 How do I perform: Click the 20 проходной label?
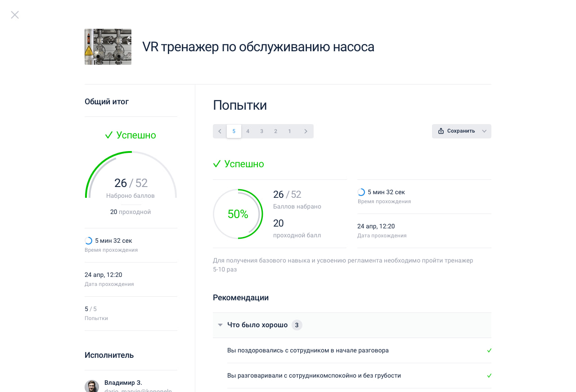click(x=130, y=212)
